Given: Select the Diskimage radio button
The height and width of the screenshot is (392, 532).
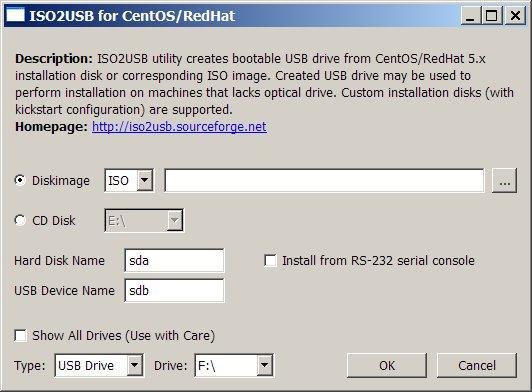Looking at the screenshot, I should 20,180.
